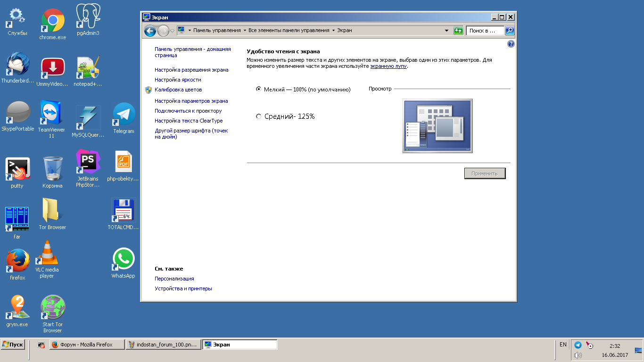Open JetBrains PhpStorm desktop icon

[x=88, y=162]
